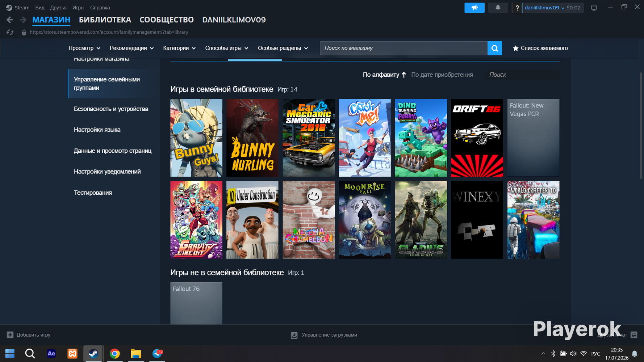
Task: Expand the Категории dropdown
Action: pyautogui.click(x=179, y=48)
